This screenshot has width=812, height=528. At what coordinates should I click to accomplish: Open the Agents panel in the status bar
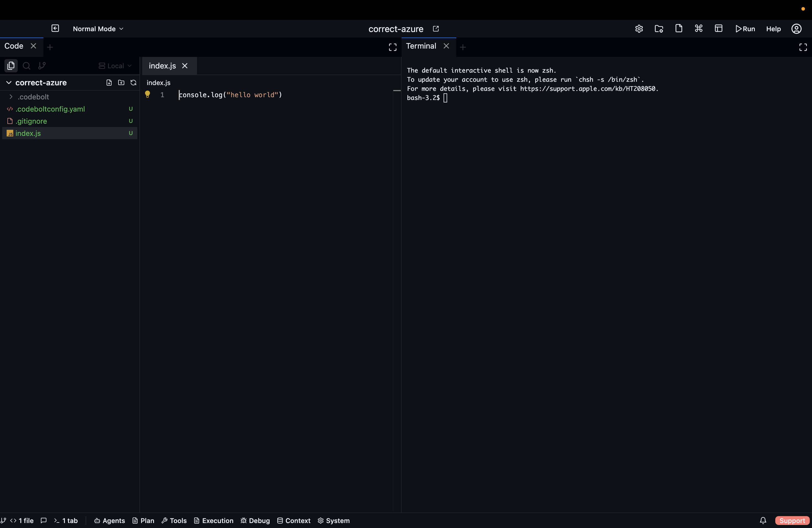click(110, 521)
